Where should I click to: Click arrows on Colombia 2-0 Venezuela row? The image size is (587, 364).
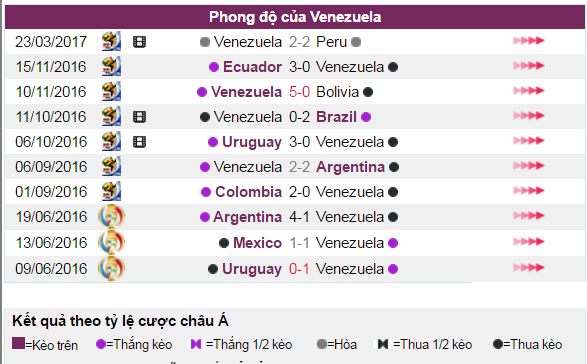528,191
